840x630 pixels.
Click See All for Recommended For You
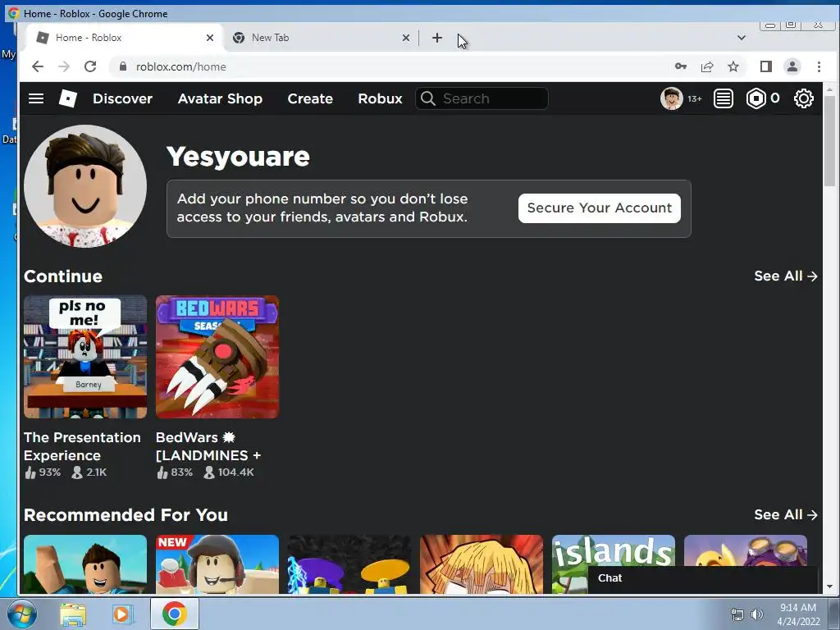coord(786,515)
